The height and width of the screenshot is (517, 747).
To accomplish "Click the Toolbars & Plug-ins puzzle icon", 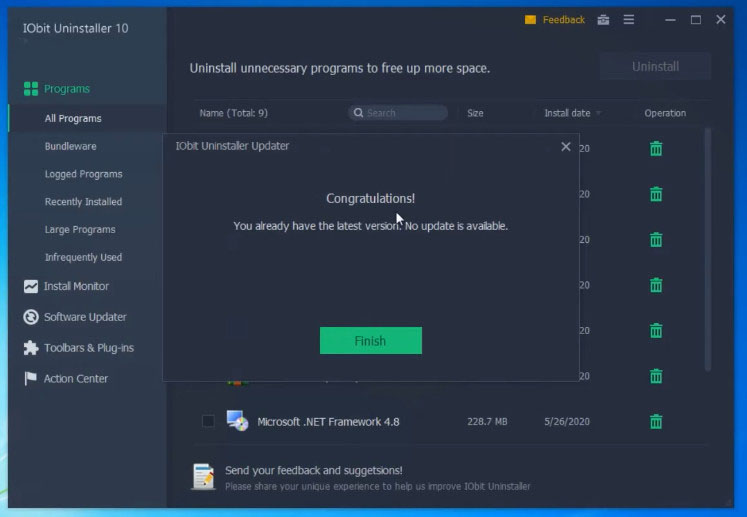I will (x=31, y=348).
